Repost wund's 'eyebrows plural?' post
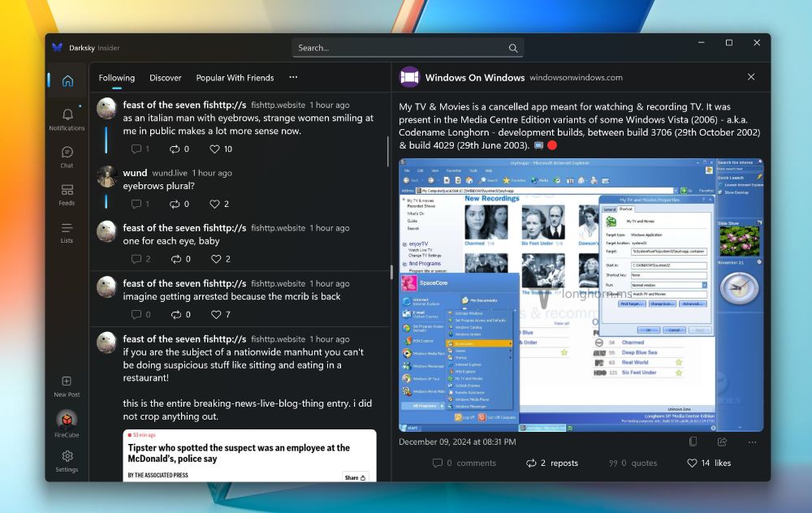Image resolution: width=812 pixels, height=513 pixels. [179, 204]
